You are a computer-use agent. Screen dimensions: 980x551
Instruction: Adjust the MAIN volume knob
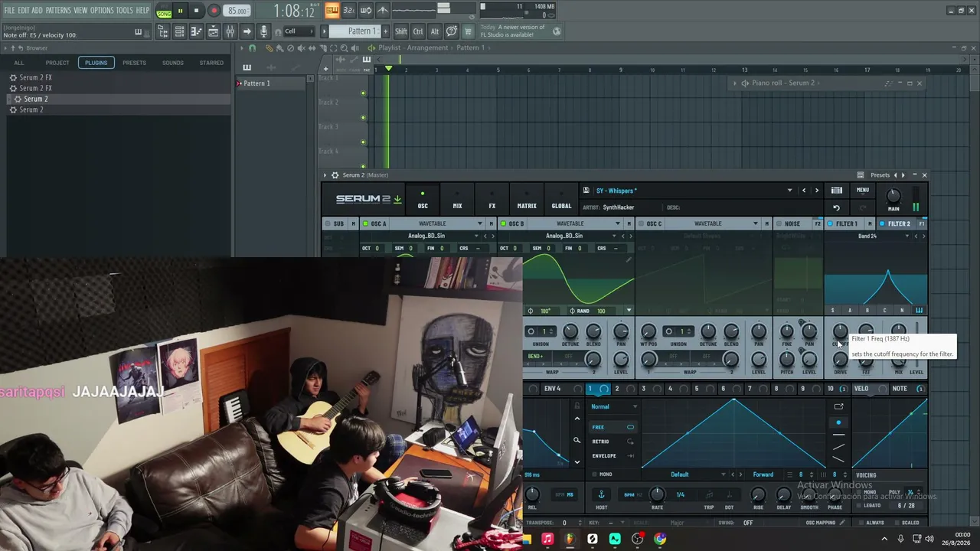point(893,197)
